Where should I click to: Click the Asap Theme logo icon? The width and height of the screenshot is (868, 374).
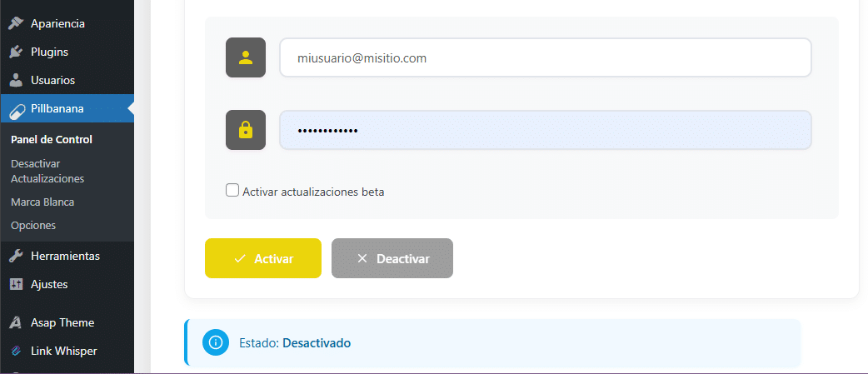pos(16,322)
